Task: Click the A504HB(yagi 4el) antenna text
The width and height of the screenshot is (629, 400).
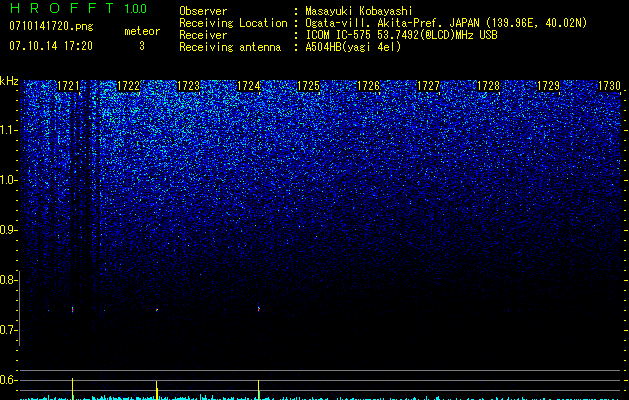Action: (353, 47)
